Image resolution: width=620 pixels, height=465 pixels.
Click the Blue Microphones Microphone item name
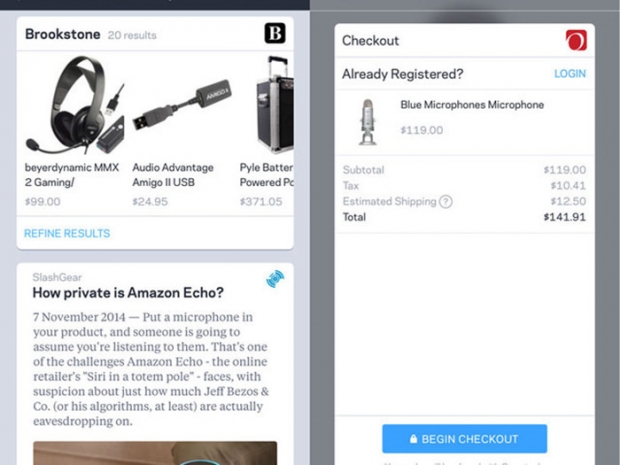point(472,105)
